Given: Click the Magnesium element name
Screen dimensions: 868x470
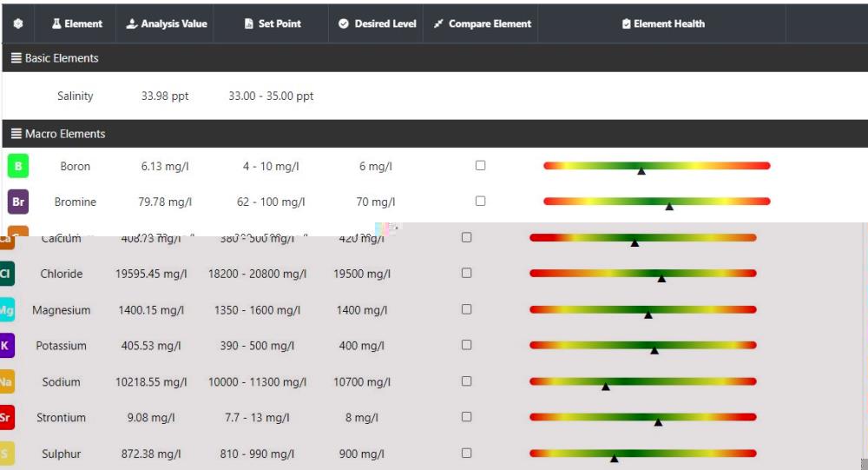Looking at the screenshot, I should [x=61, y=310].
